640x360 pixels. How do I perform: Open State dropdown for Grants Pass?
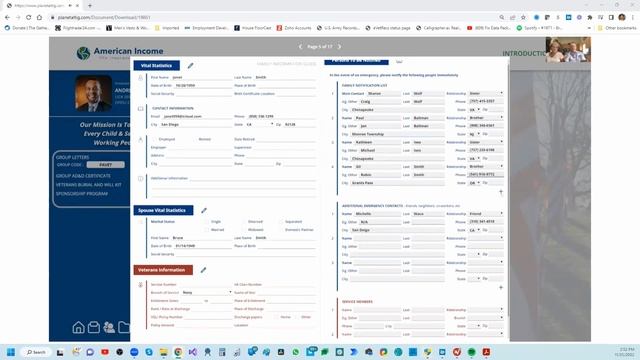pos(474,183)
